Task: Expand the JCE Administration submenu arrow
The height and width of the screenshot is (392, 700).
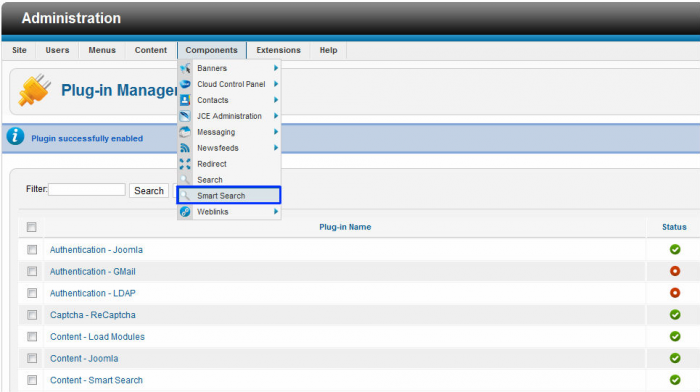Action: coord(276,116)
